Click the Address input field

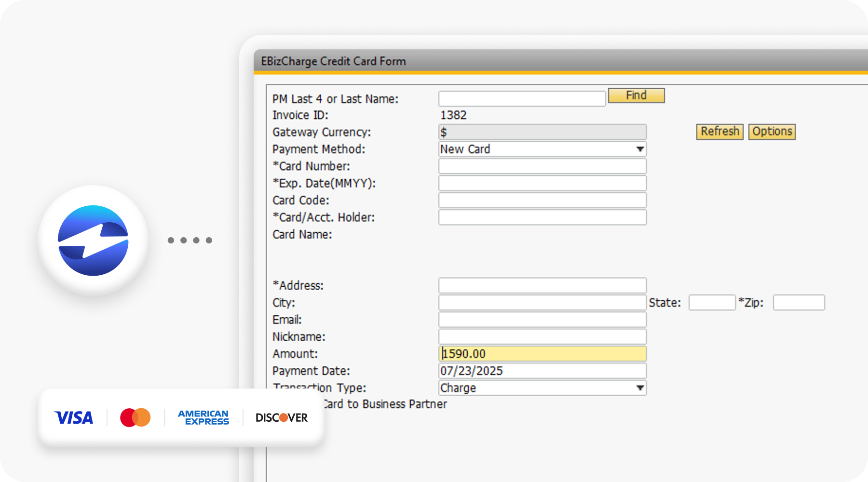tap(542, 285)
